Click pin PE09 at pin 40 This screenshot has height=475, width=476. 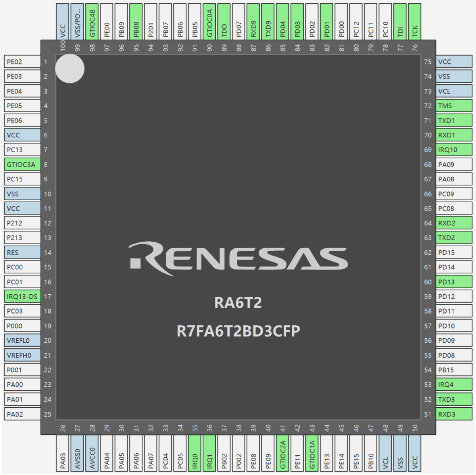[x=268, y=453]
